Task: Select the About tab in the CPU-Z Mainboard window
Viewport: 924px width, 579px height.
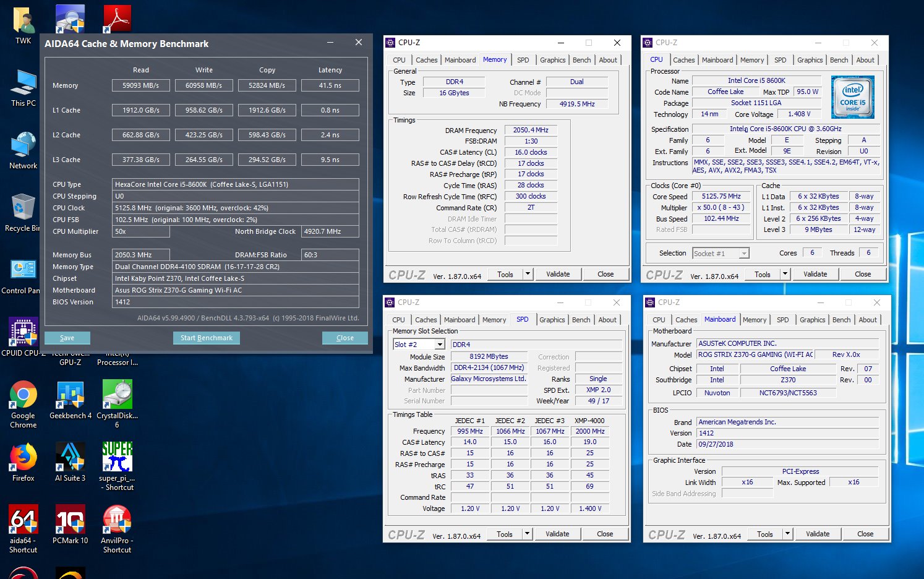Action: [868, 320]
